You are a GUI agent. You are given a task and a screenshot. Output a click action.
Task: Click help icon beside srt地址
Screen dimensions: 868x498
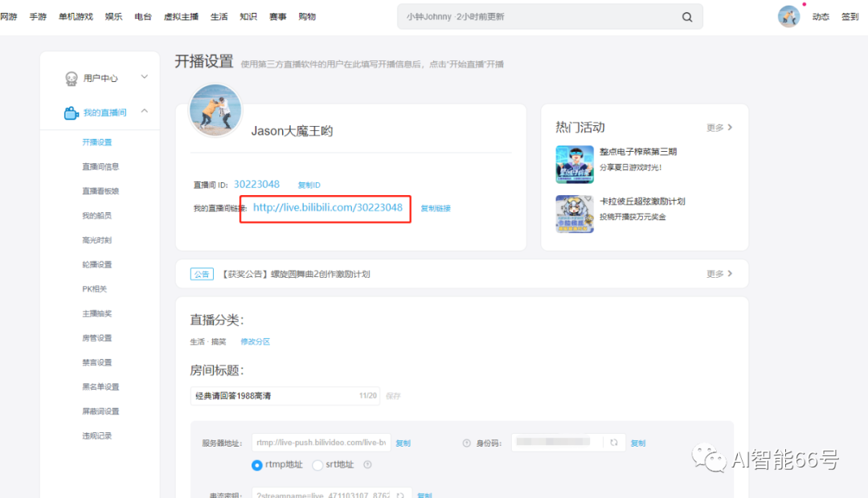point(367,465)
